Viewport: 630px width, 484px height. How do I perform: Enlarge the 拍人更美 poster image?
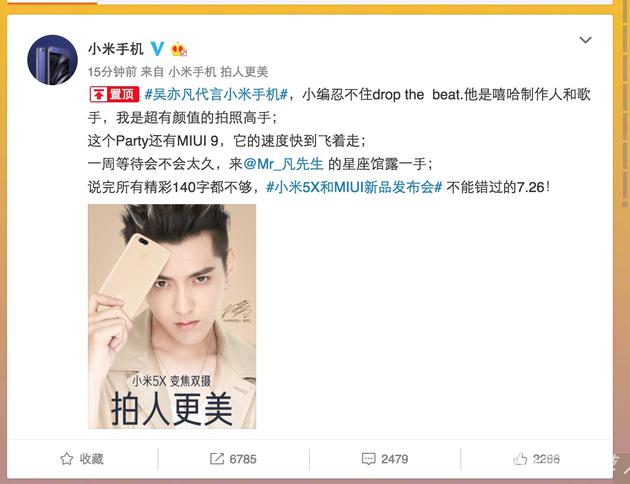(x=172, y=317)
